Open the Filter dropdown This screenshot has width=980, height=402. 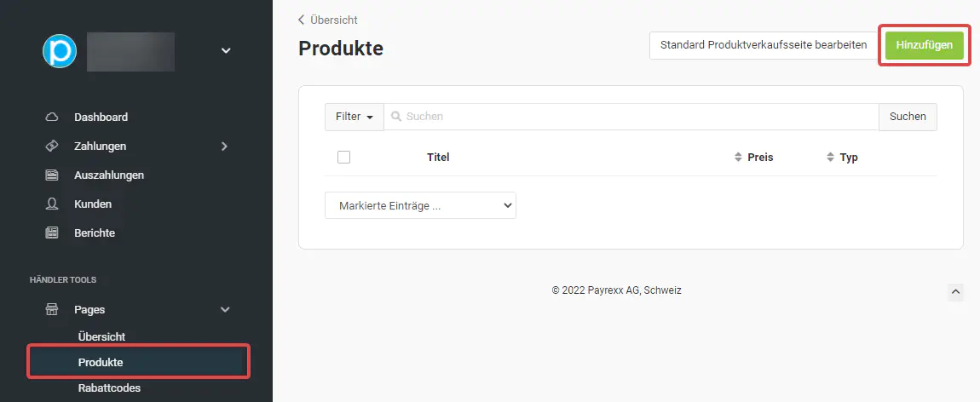(x=354, y=117)
